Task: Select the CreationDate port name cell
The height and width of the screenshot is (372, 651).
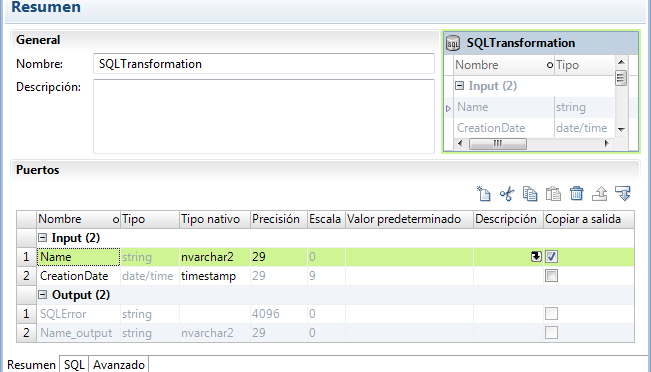Action: [x=78, y=276]
